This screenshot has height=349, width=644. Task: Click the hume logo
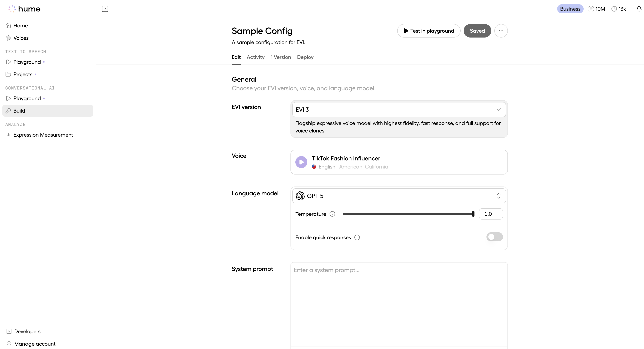pyautogui.click(x=25, y=9)
